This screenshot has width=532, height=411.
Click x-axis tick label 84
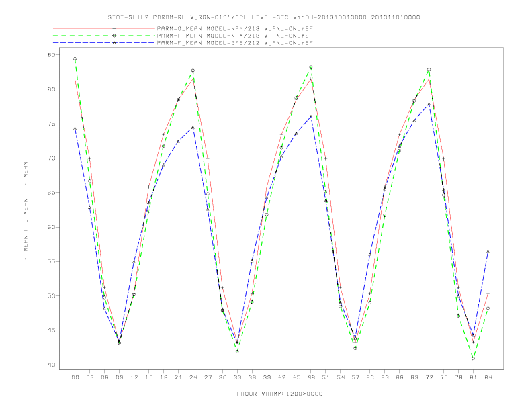click(488, 377)
